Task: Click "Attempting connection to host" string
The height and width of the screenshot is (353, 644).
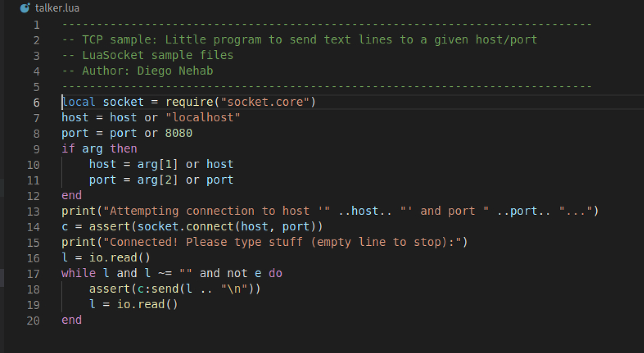Action: coord(216,211)
